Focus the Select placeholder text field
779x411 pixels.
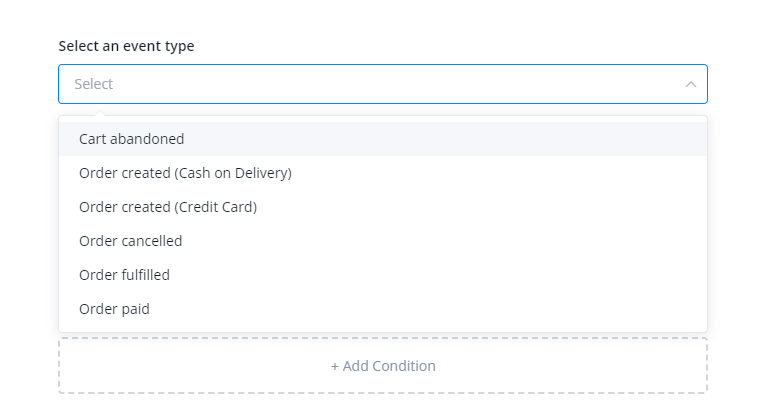(94, 84)
